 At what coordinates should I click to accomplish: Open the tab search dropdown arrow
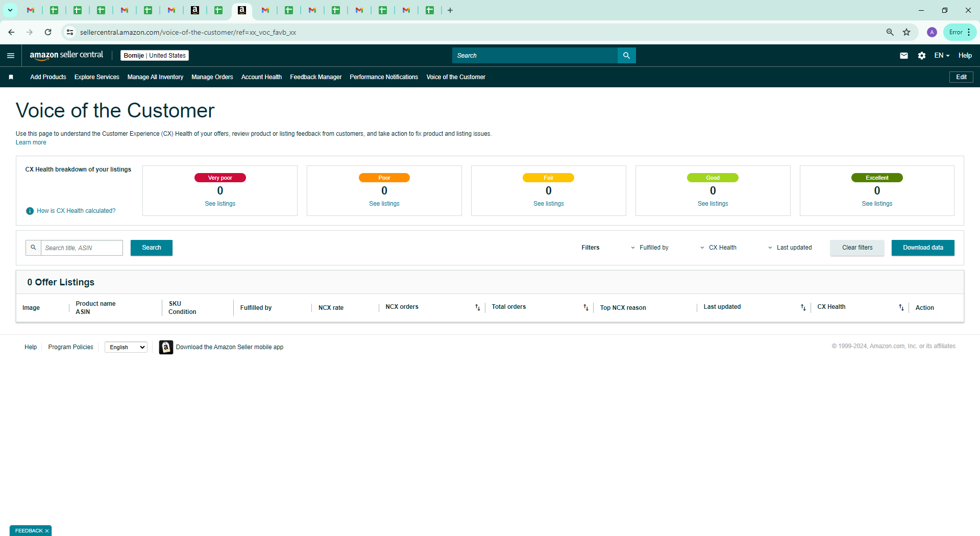(x=10, y=10)
